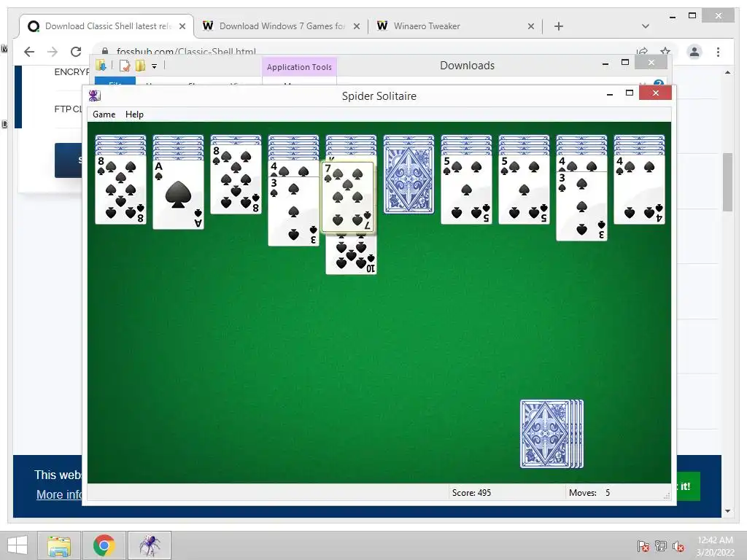
Task: Click the share page icon in Chrome
Action: click(x=642, y=51)
